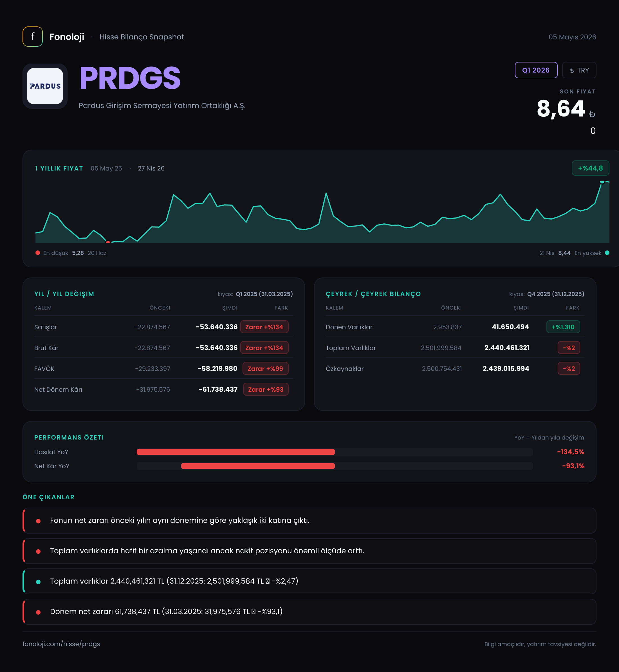This screenshot has height=672, width=619.
Task: Click the '27 Nis 26' end date
Action: [151, 169]
